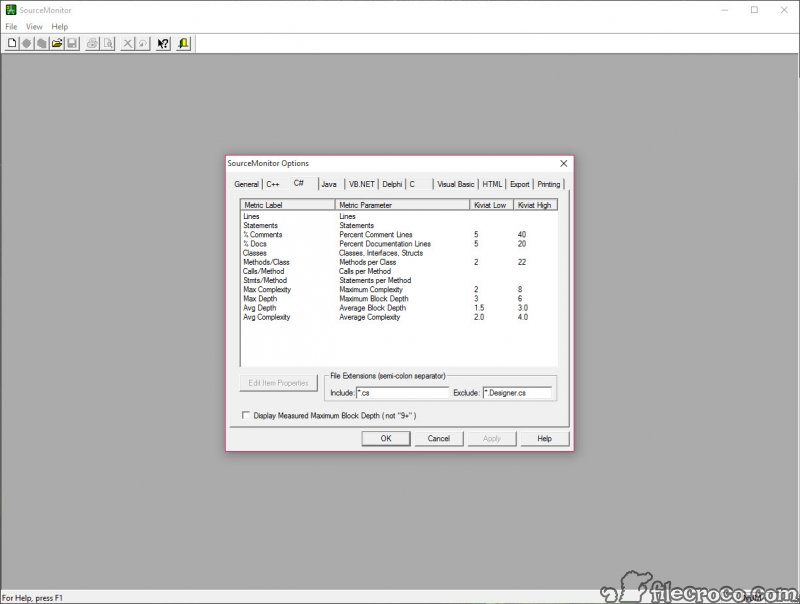
Task: Open the File menu
Action: [11, 27]
